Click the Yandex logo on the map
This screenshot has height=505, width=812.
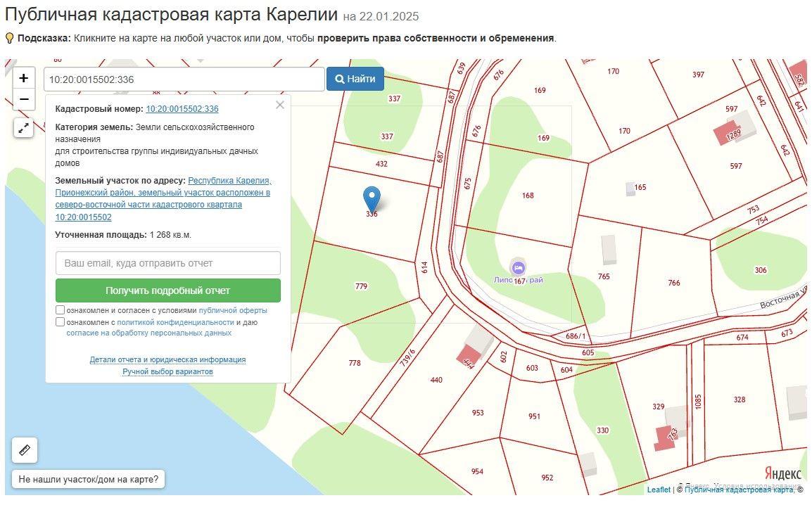click(782, 473)
